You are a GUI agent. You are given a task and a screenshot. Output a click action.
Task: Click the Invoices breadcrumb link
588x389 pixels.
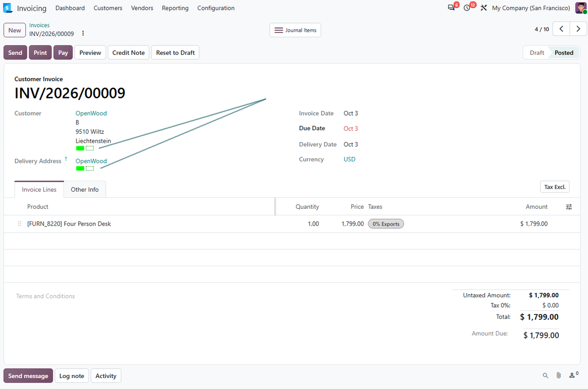click(40, 25)
